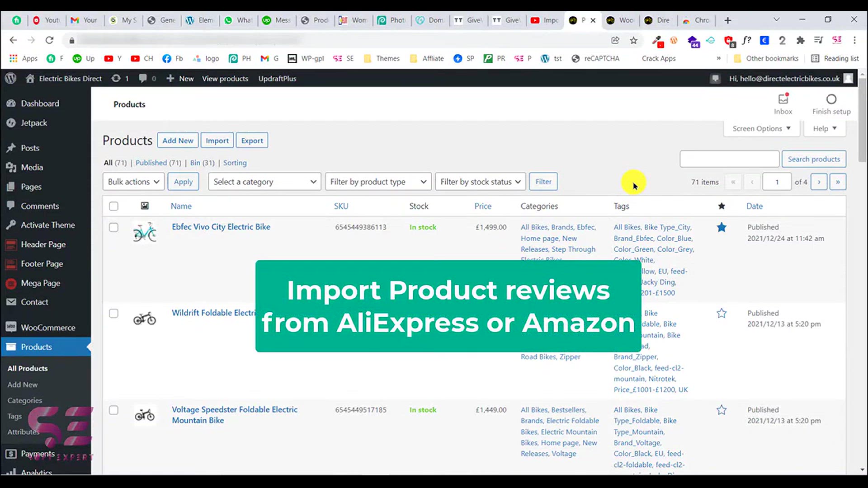Image resolution: width=868 pixels, height=488 pixels.
Task: Open the Bulk actions dropdown
Action: point(133,182)
